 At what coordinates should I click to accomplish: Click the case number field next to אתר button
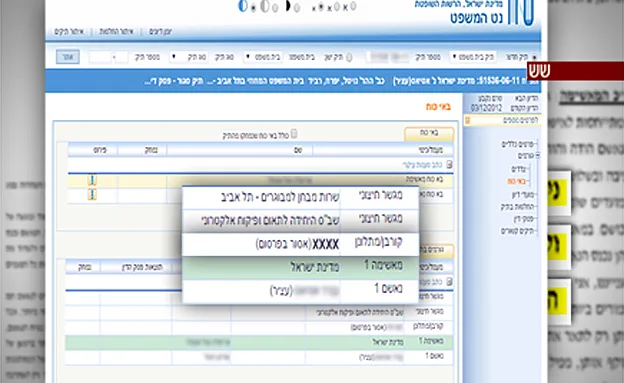(99, 57)
